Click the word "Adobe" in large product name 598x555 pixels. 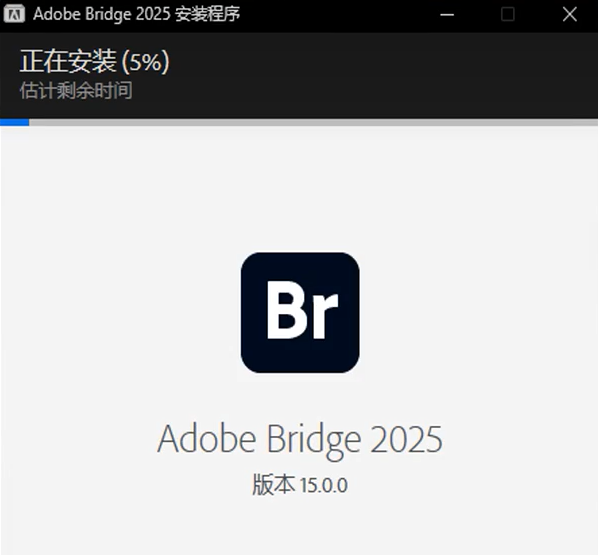coord(207,439)
